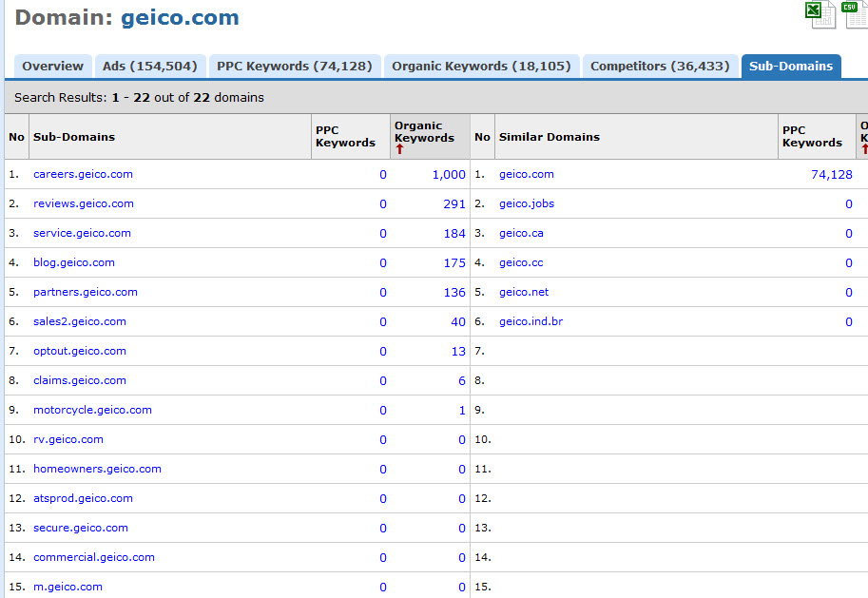Open sales2.geico.com sub-domain link

tap(80, 321)
